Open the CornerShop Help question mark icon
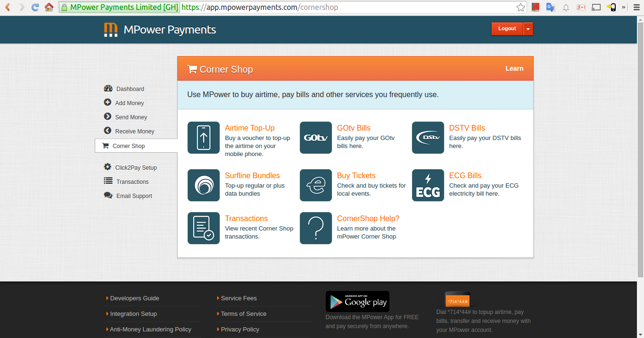This screenshot has width=644, height=338. [x=315, y=228]
